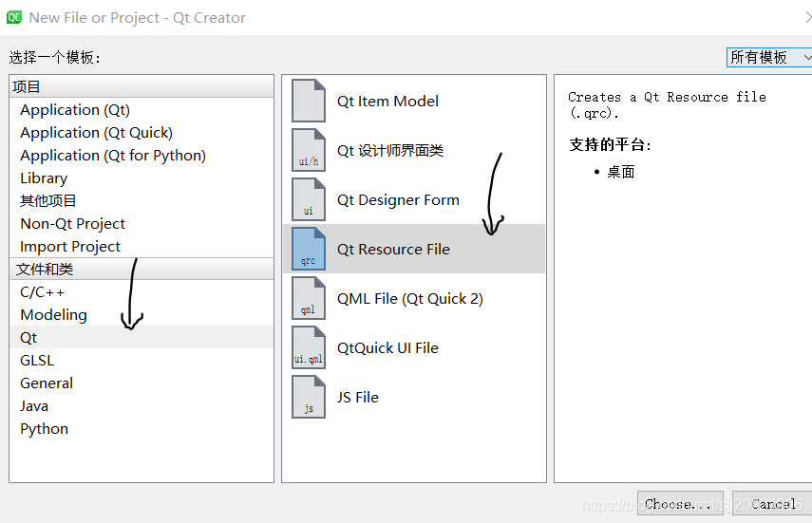The width and height of the screenshot is (812, 523).
Task: Select Application (Qt Quick) project type
Action: click(x=142, y=133)
